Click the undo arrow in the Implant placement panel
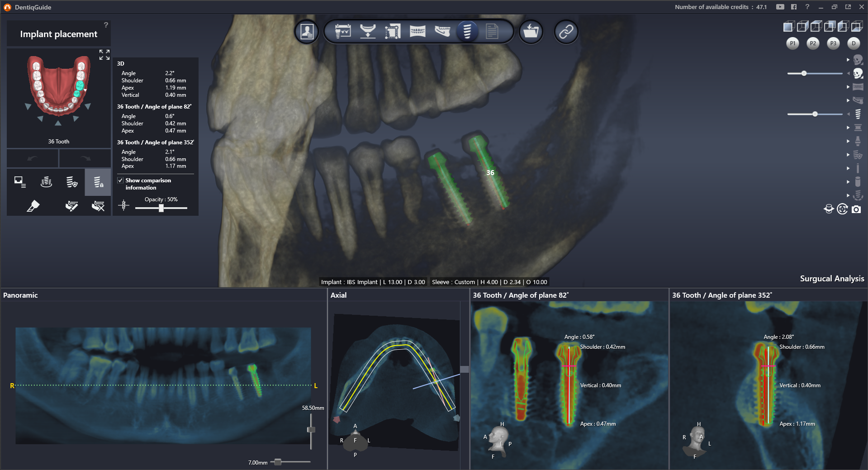The height and width of the screenshot is (470, 868). (33, 158)
